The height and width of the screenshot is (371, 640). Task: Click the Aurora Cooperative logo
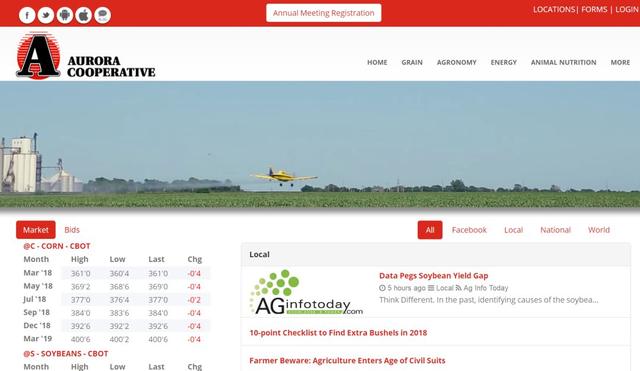tap(86, 55)
